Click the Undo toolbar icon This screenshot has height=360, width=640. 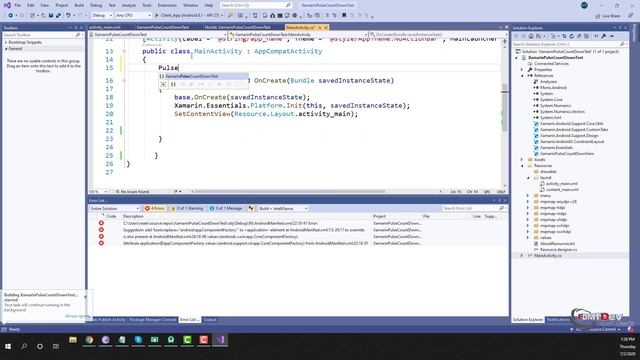coord(68,16)
